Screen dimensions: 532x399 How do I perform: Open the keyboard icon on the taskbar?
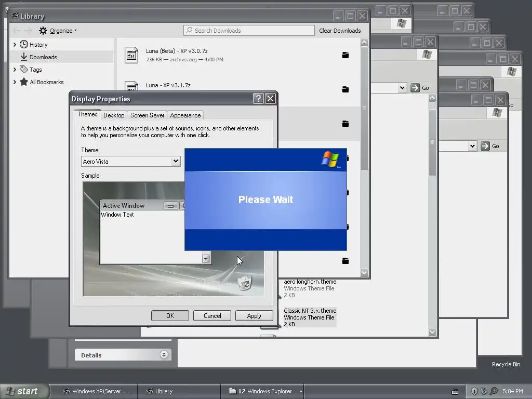point(455,392)
